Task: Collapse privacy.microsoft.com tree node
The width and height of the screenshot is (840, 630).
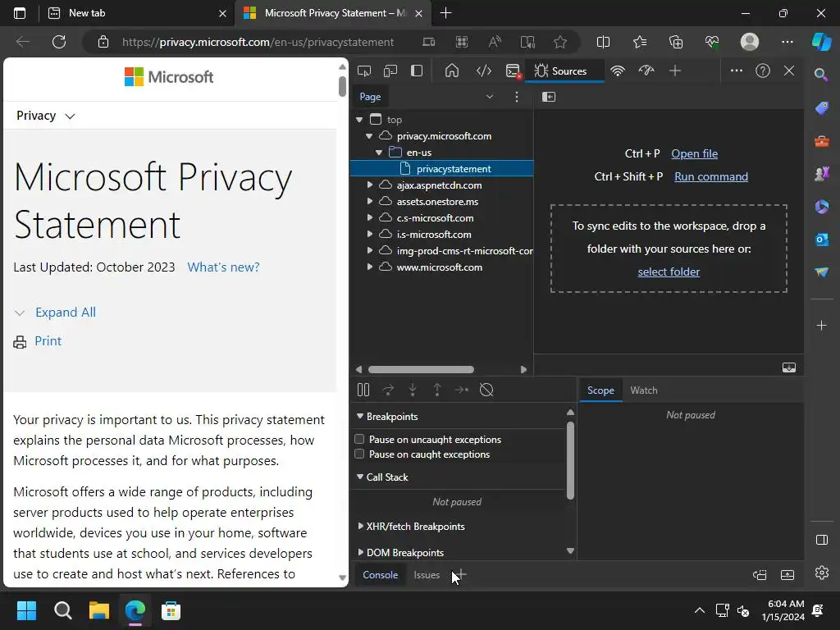Action: click(369, 136)
